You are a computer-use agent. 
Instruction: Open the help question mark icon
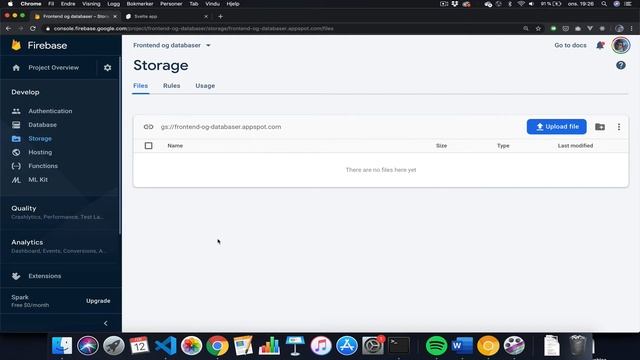pos(620,65)
